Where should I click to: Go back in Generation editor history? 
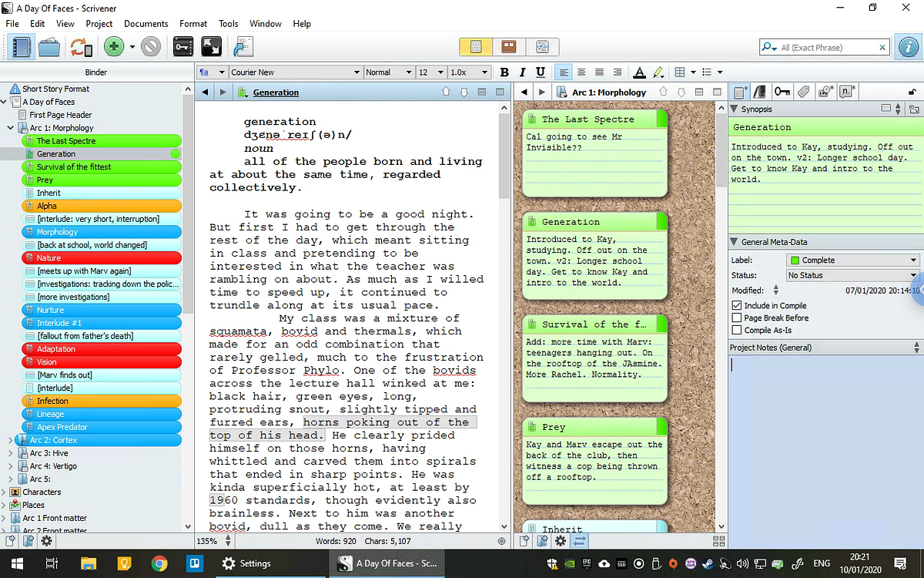205,92
